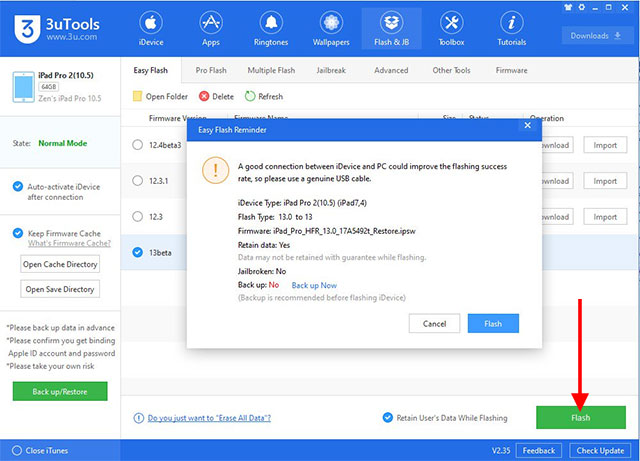Screen dimensions: 640x461
Task: Confirm Flash in the reminder dialog
Action: [493, 324]
